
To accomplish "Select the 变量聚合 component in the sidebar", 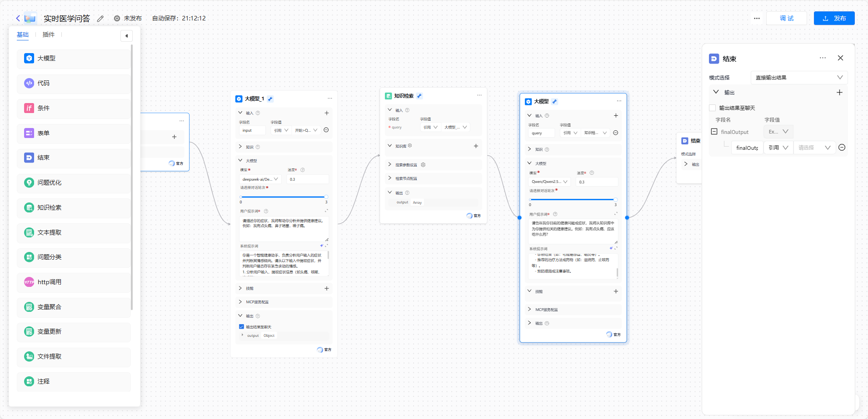I will click(x=74, y=307).
